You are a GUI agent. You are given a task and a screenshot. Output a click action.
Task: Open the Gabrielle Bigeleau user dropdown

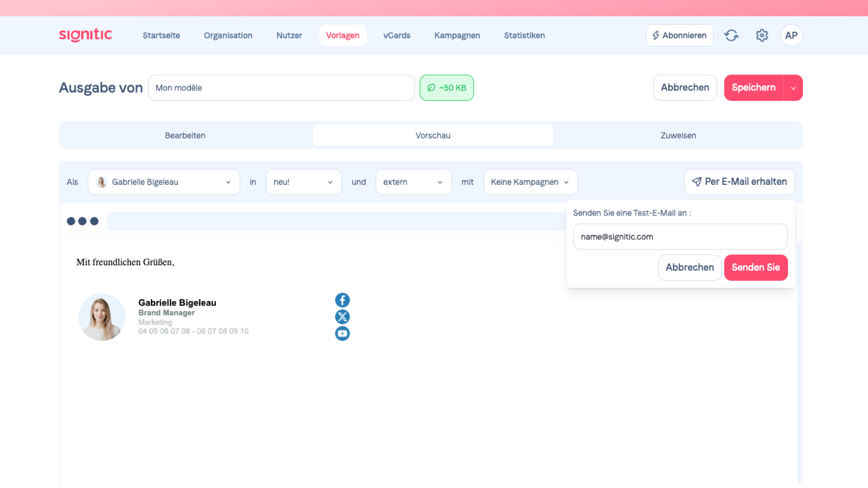164,182
